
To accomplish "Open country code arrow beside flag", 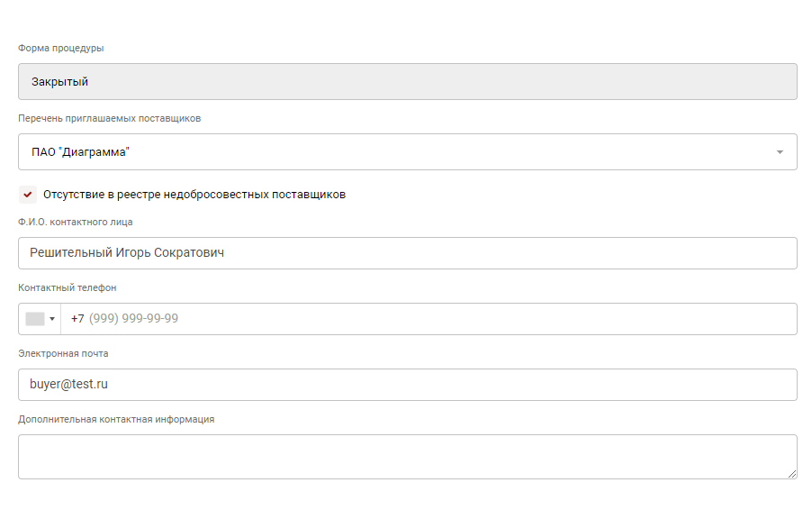I will tap(52, 319).
